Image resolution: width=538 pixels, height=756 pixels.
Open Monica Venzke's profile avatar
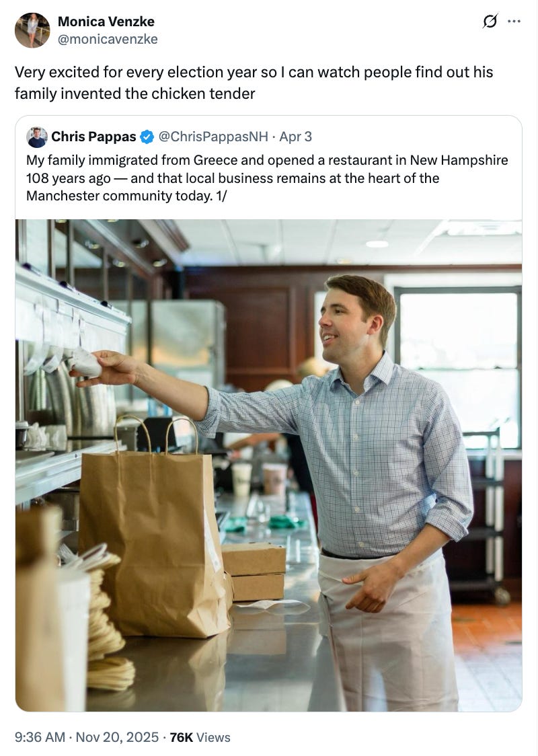point(32,30)
